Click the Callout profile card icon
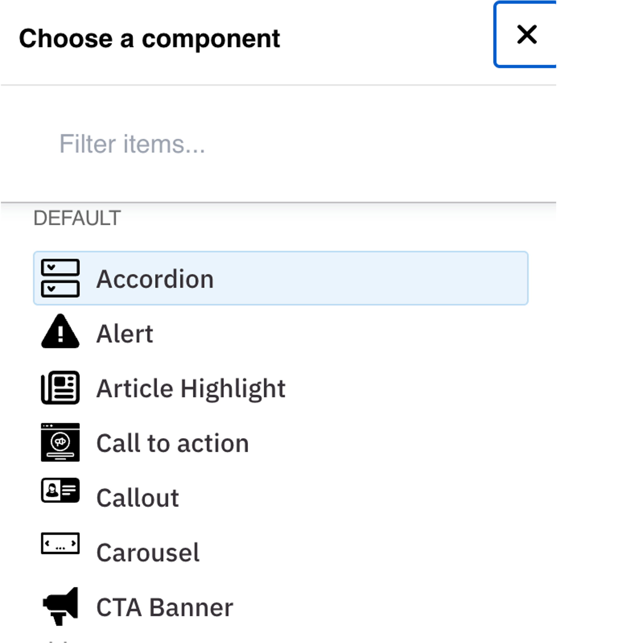The image size is (644, 644). pyautogui.click(x=60, y=490)
